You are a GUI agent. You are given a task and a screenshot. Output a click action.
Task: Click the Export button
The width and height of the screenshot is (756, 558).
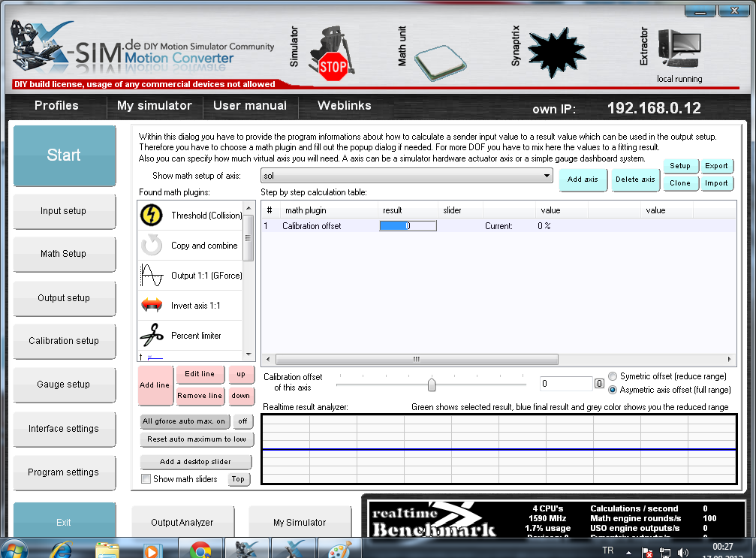tap(716, 166)
